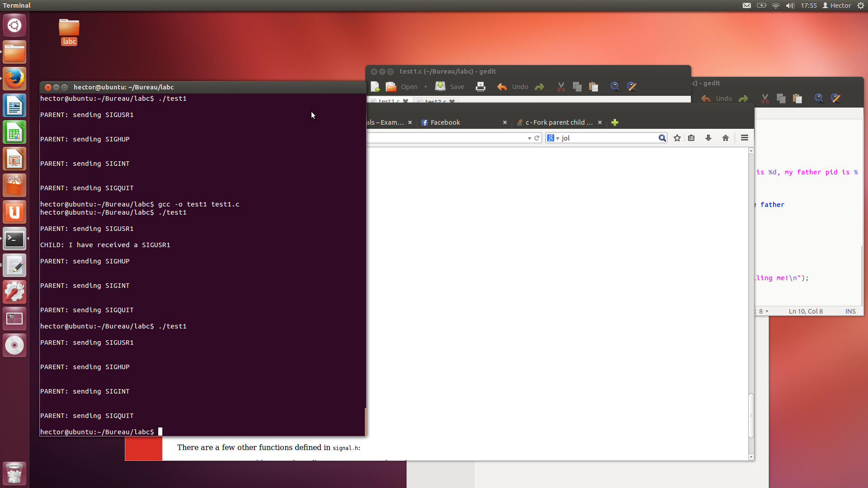Open Firefox hamburger menu
868x488 pixels.
click(745, 138)
